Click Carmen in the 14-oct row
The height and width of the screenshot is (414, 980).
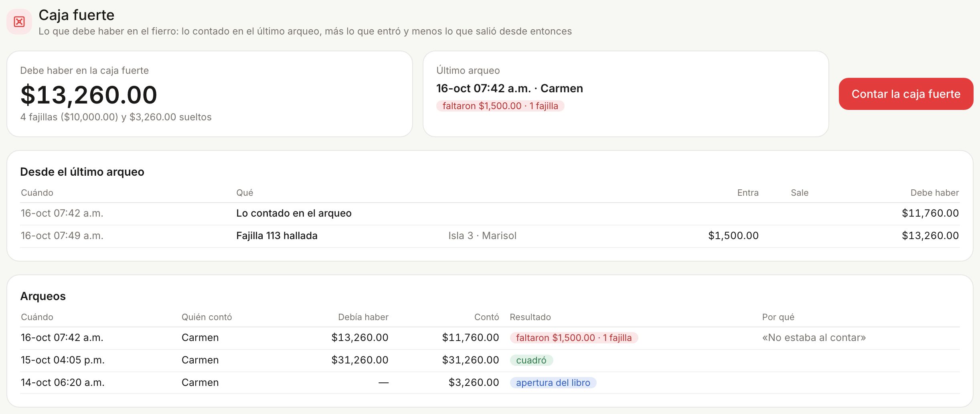pos(200,383)
